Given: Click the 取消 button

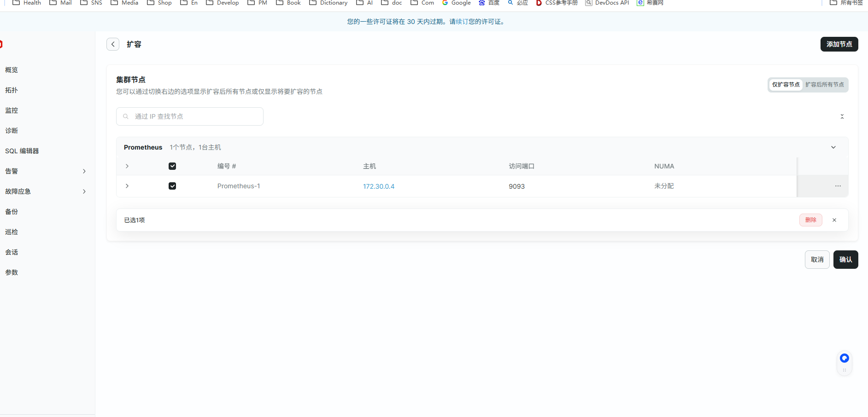Looking at the screenshot, I should click(x=817, y=260).
